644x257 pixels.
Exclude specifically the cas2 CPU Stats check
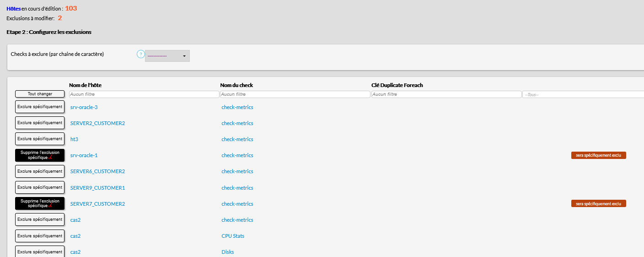point(40,236)
